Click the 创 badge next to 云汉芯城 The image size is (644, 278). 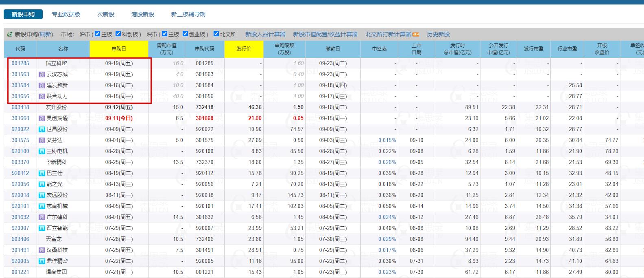click(x=41, y=74)
